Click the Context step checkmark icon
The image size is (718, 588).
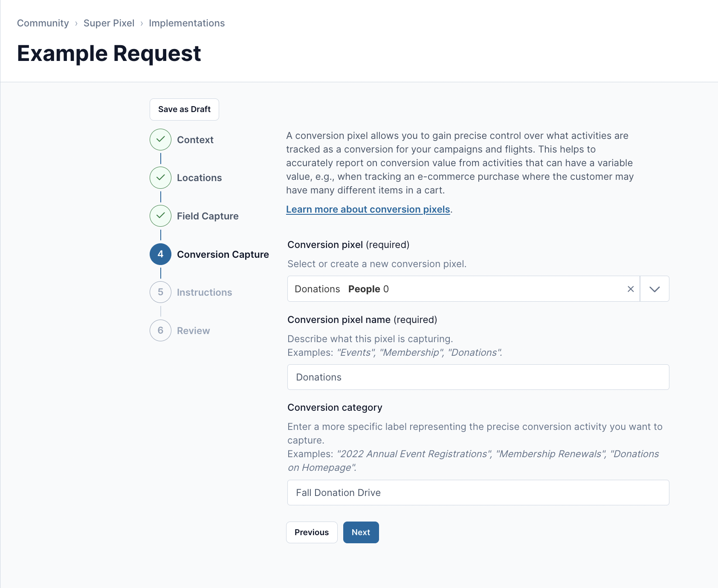[x=160, y=140]
